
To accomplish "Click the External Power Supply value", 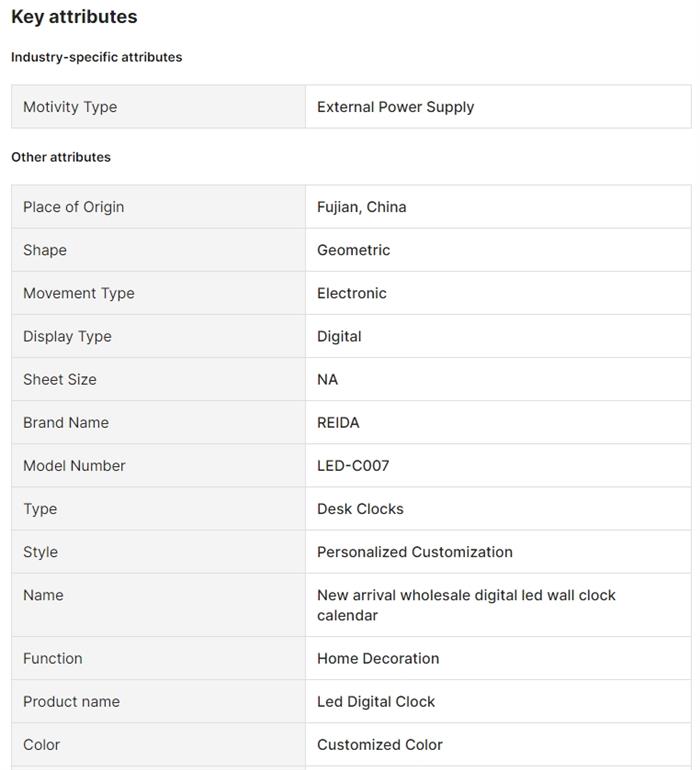I will tap(395, 107).
